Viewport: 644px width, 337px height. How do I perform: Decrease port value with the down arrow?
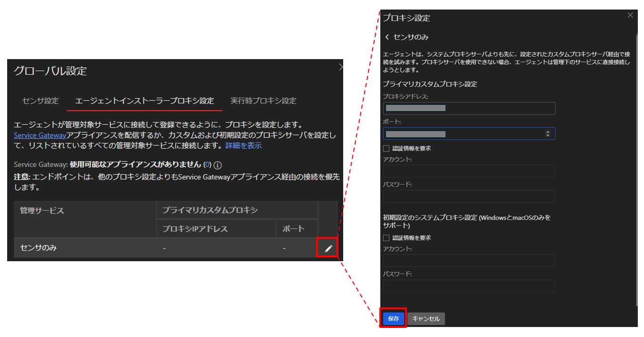tap(548, 136)
